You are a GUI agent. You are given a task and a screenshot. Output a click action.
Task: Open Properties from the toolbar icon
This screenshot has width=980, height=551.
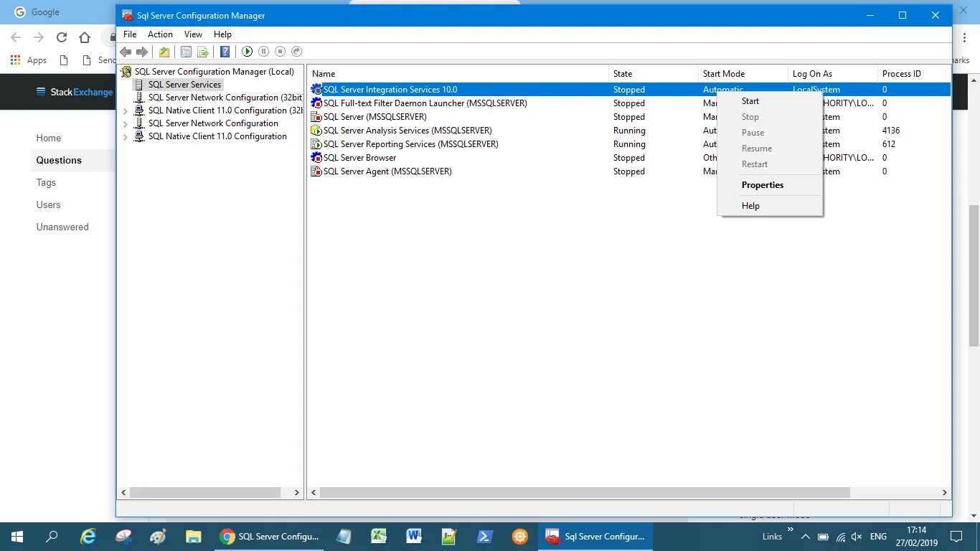(186, 52)
